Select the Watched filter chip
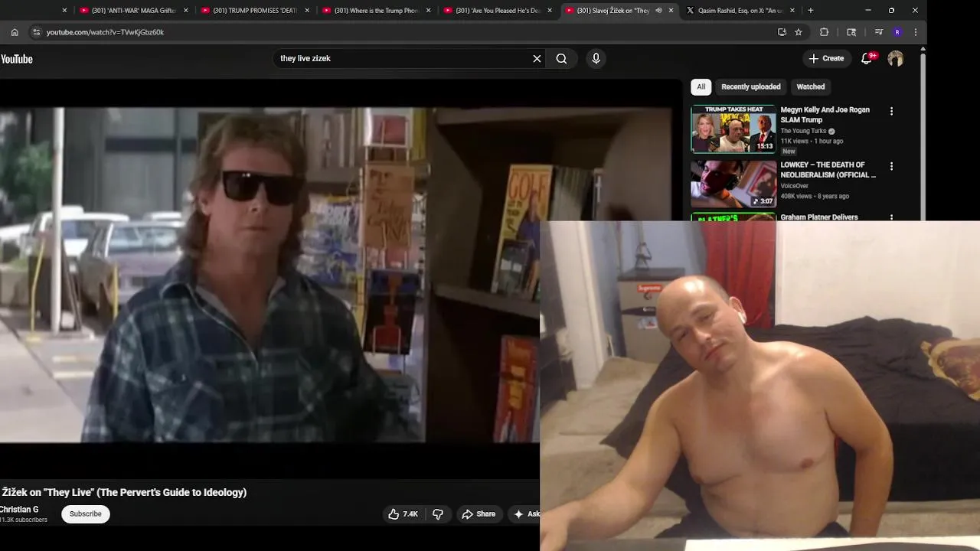This screenshot has width=980, height=551. click(x=810, y=87)
